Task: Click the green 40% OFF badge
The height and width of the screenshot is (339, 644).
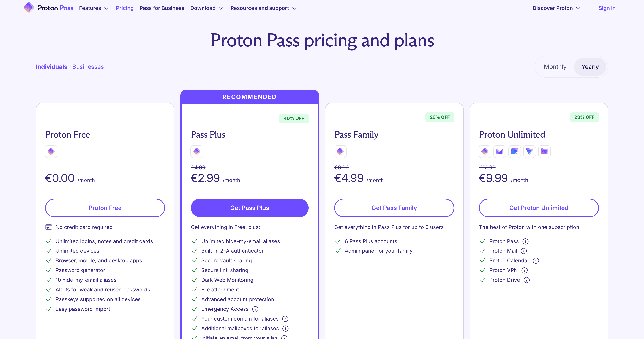Action: tap(294, 118)
